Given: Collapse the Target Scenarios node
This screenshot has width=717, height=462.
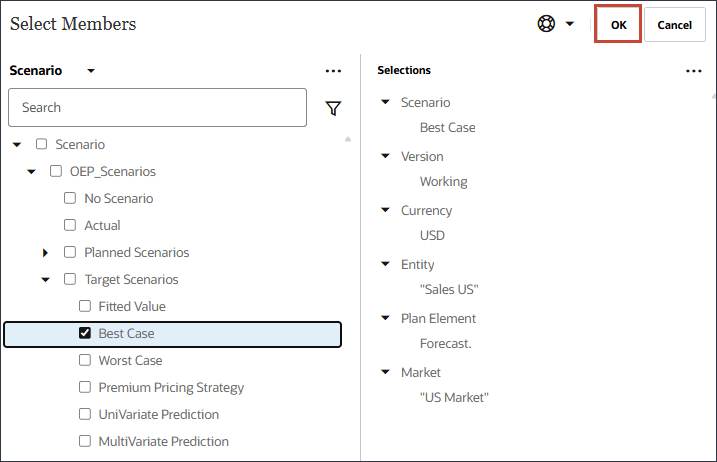Looking at the screenshot, I should click(45, 280).
